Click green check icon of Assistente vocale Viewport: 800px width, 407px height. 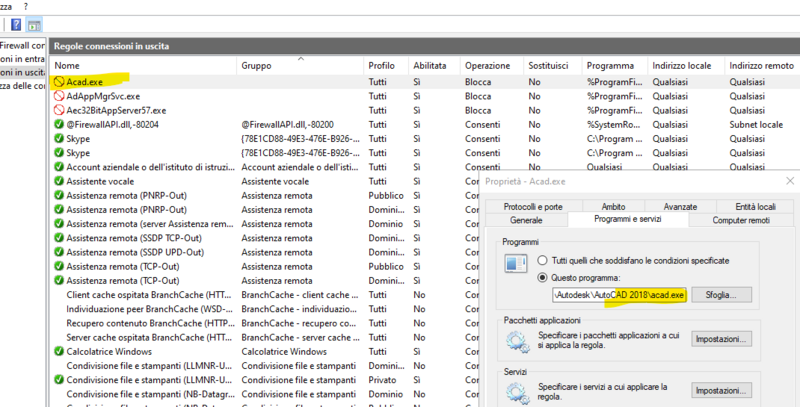(59, 181)
